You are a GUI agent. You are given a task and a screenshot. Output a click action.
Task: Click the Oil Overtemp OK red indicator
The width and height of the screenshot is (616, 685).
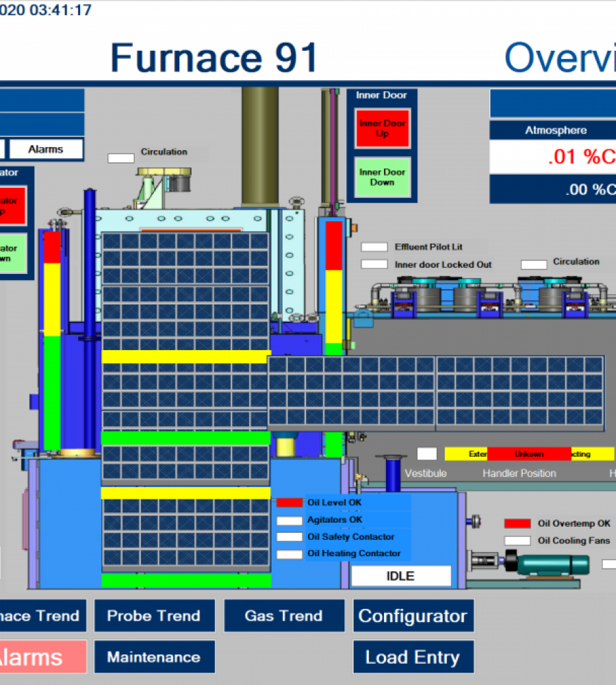517,524
